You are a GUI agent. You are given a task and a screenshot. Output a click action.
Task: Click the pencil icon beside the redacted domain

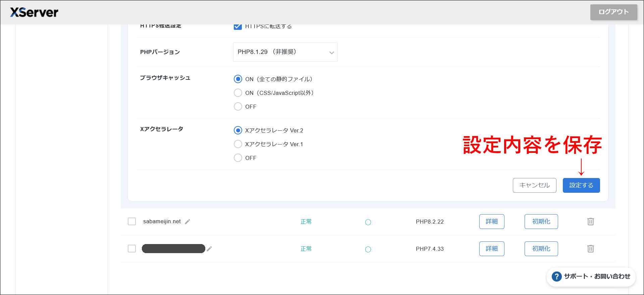(209, 249)
